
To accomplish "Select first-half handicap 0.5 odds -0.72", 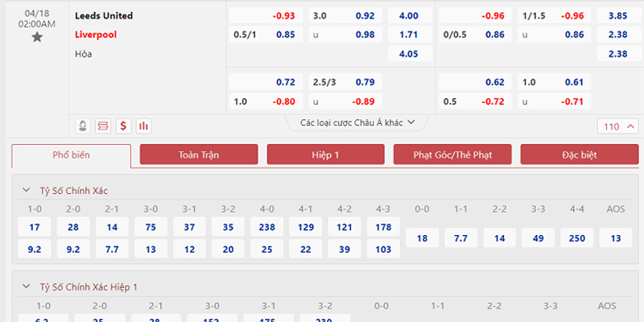I will point(475,101).
